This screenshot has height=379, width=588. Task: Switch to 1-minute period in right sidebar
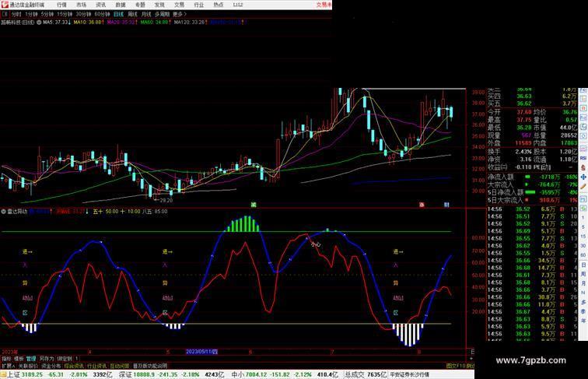coord(583,218)
